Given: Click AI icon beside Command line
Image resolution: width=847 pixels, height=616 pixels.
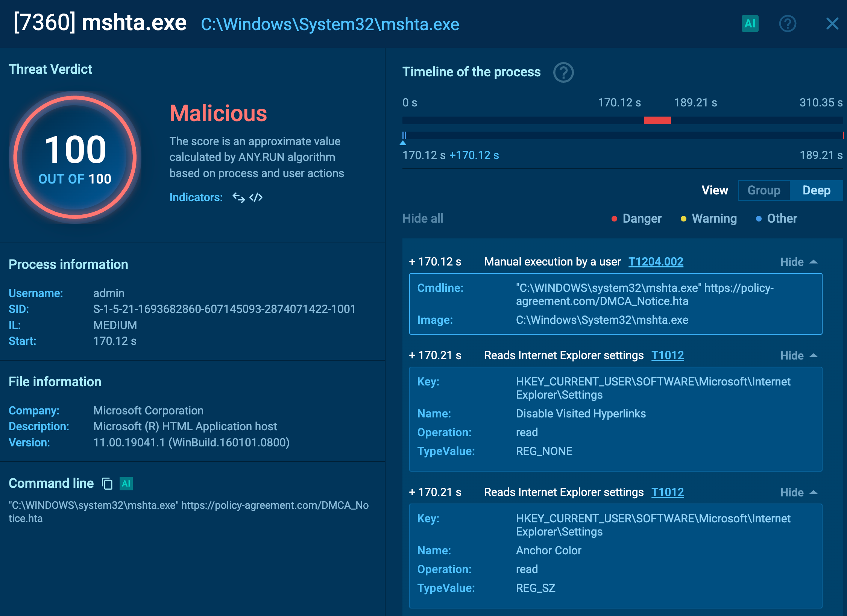Looking at the screenshot, I should [x=126, y=484].
